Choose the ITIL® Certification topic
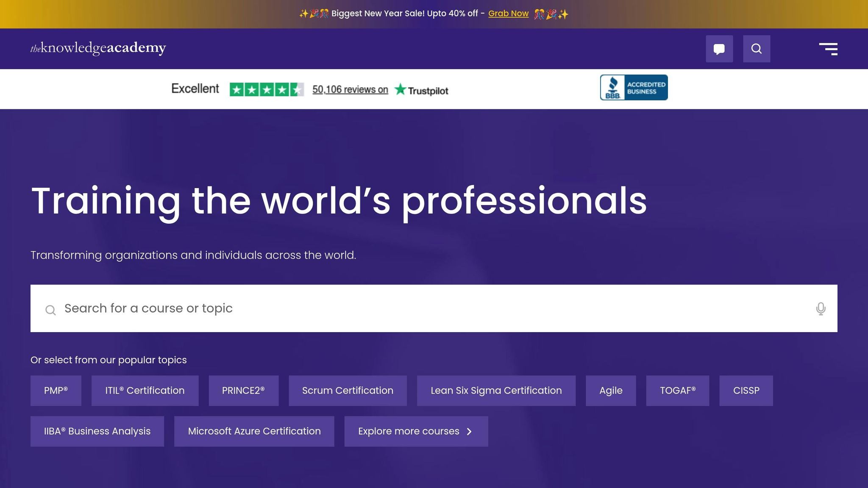The image size is (868, 488). click(x=145, y=390)
